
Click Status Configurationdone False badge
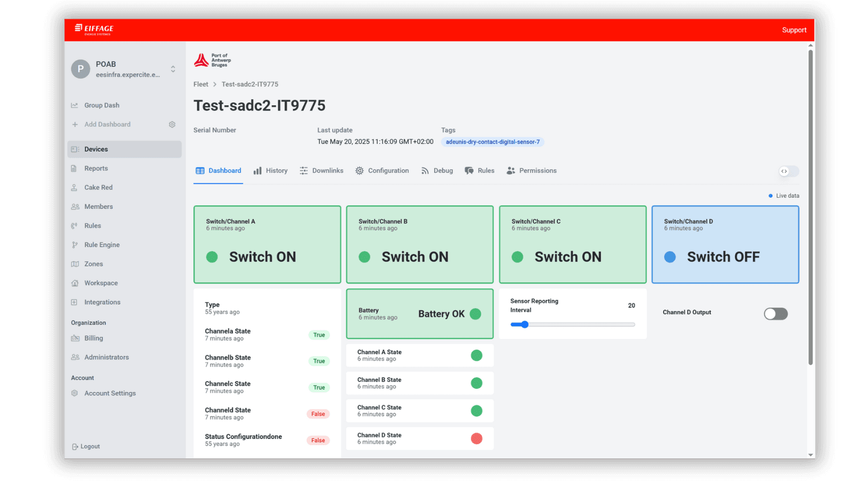318,440
